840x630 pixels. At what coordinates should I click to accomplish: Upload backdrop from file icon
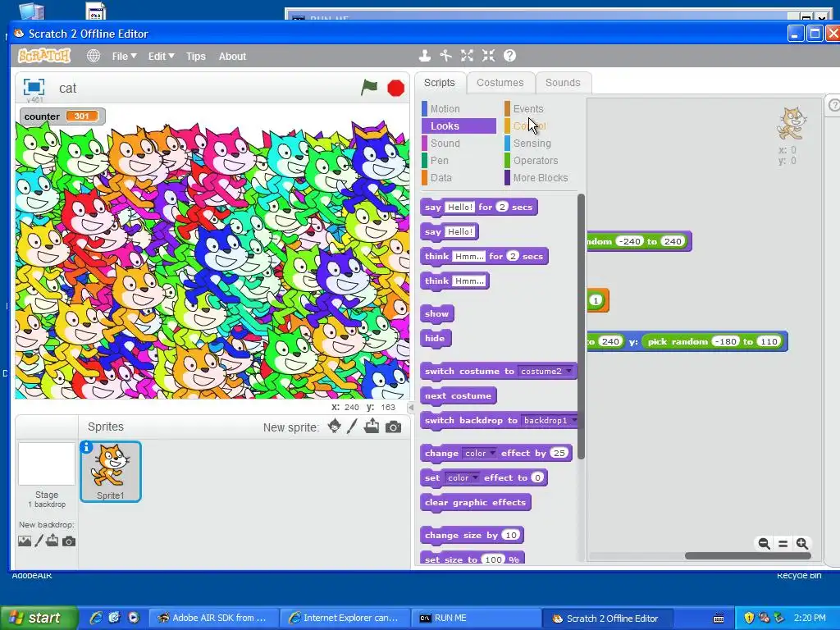pyautogui.click(x=52, y=541)
